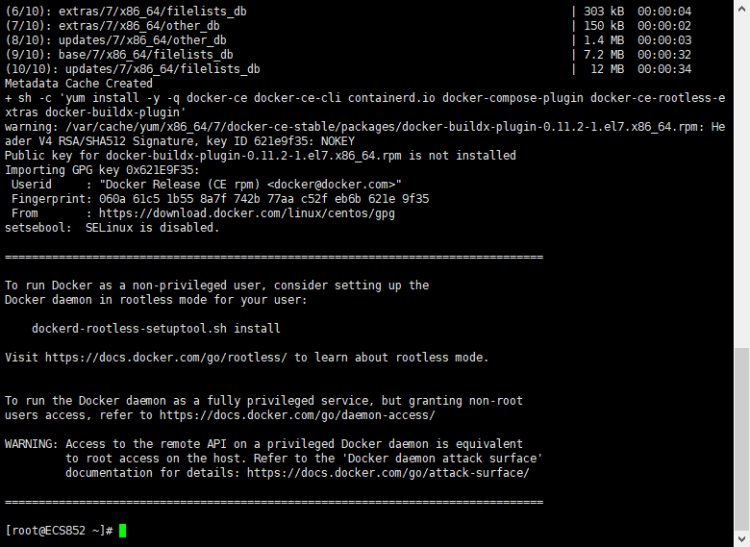Click the base/7/x86_64/filelists_db line
Screen dimensions: 750x547
point(119,54)
